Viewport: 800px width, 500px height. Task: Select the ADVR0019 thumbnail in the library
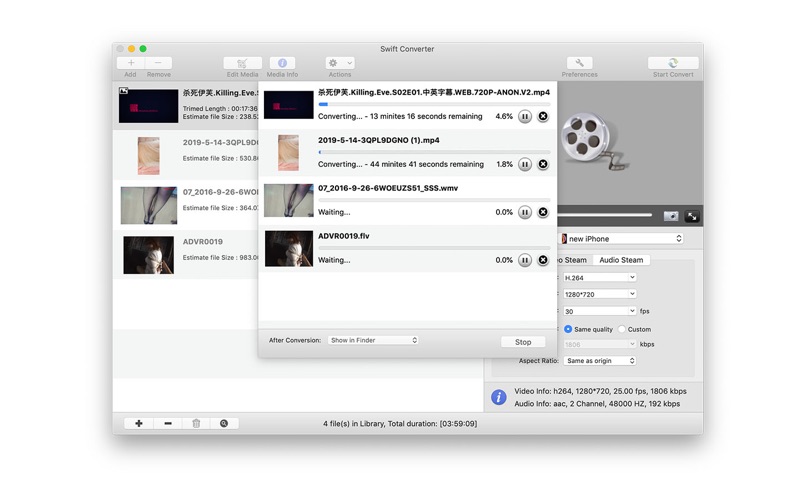click(148, 255)
